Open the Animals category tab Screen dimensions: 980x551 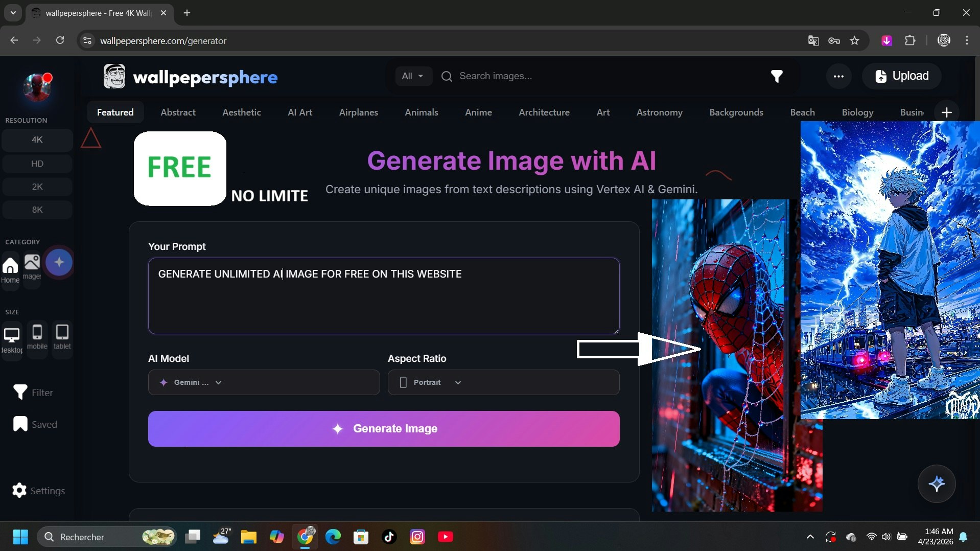coord(421,112)
